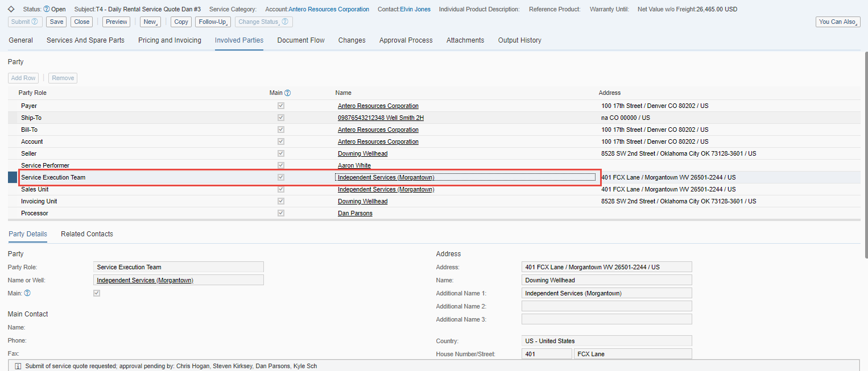The width and height of the screenshot is (868, 371).
Task: Select the Processor party role cell
Action: (35, 214)
